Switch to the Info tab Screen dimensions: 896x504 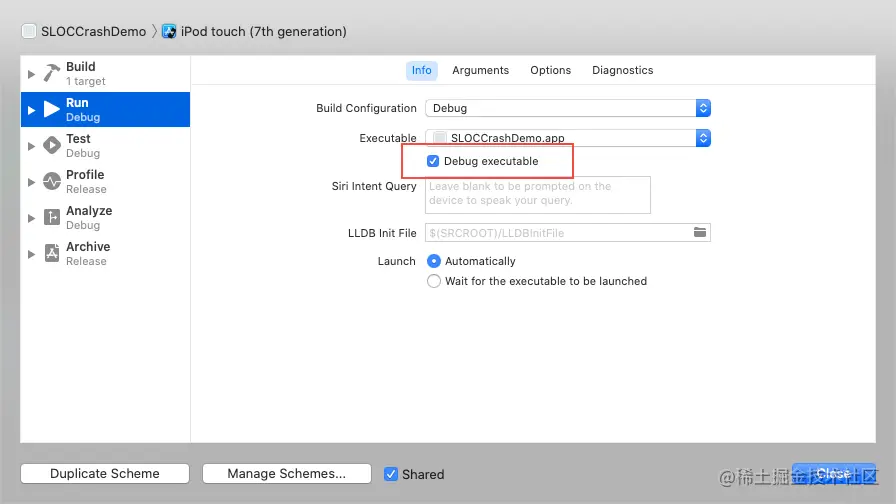point(422,70)
